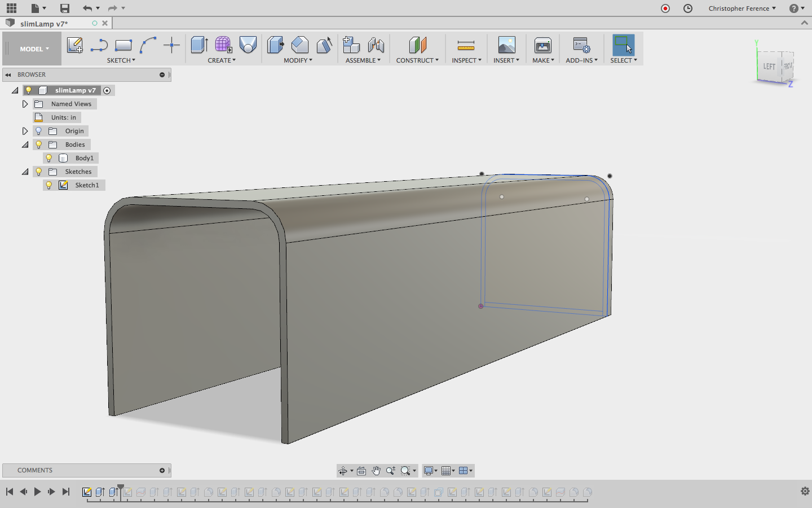The width and height of the screenshot is (812, 508).
Task: Click the timeline Play button
Action: pos(37,492)
